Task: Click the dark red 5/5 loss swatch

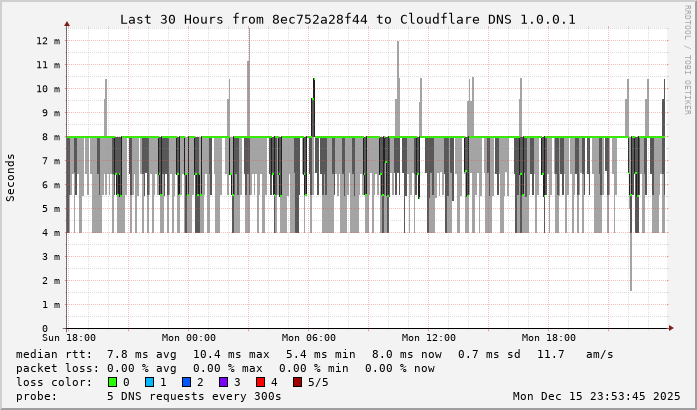Action: (297, 382)
